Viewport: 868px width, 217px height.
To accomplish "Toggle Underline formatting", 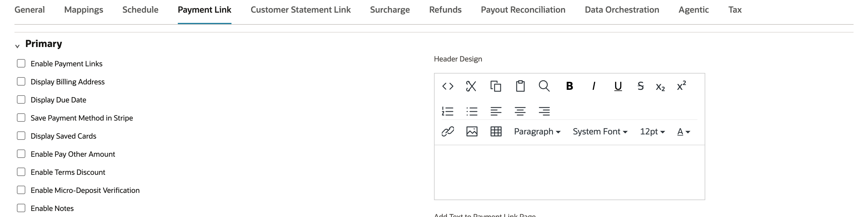I will [618, 86].
